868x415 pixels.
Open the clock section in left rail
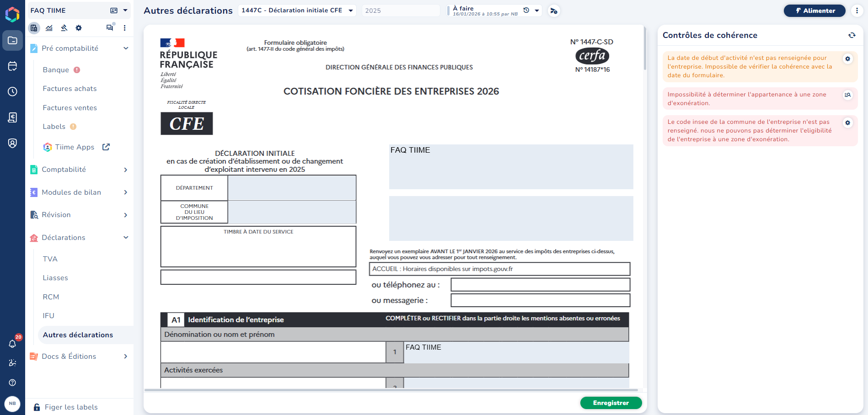12,91
